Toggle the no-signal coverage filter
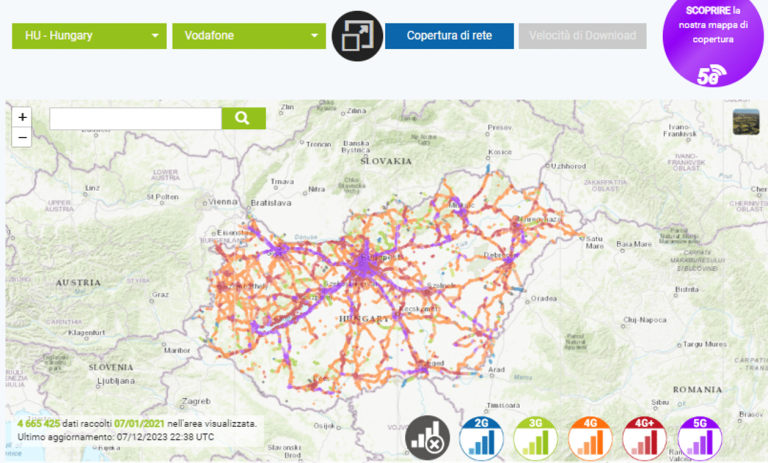Screen dimensions: 768x463 pyautogui.click(x=427, y=438)
